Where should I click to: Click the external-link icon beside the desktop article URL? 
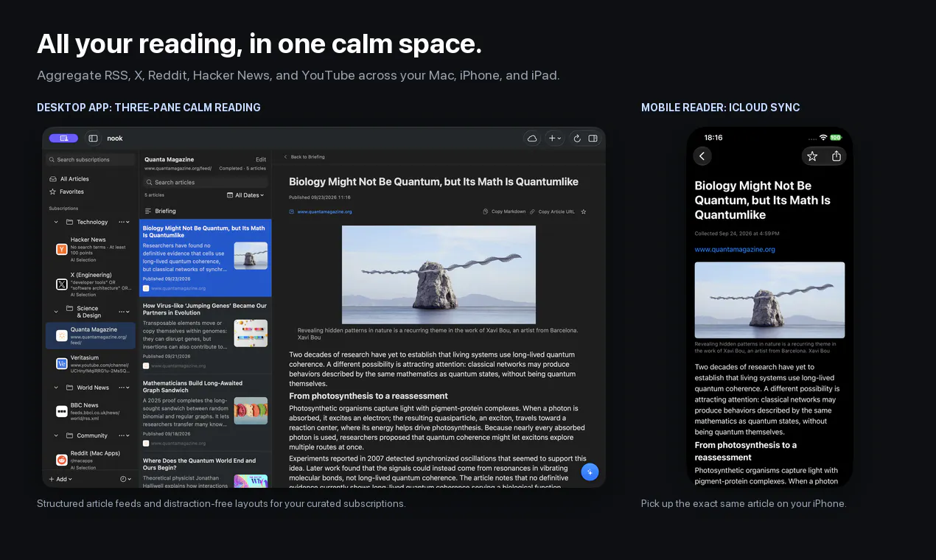point(292,211)
